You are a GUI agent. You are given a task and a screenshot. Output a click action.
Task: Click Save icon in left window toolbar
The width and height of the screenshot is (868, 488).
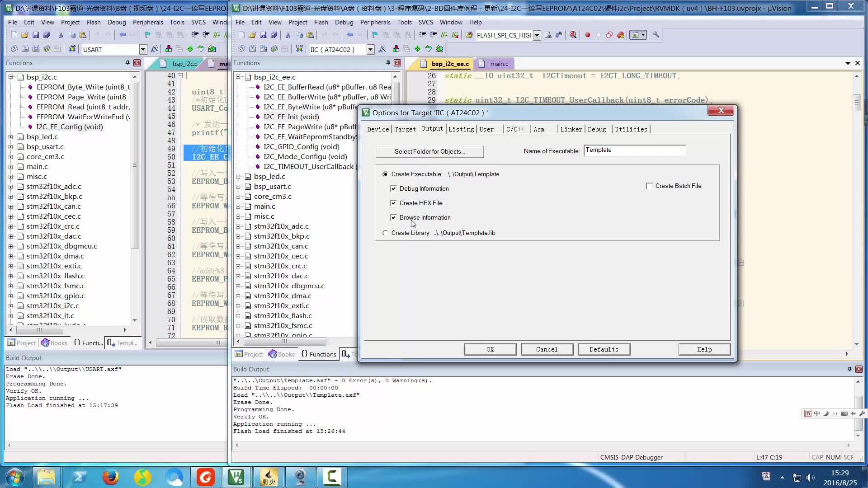(36, 35)
